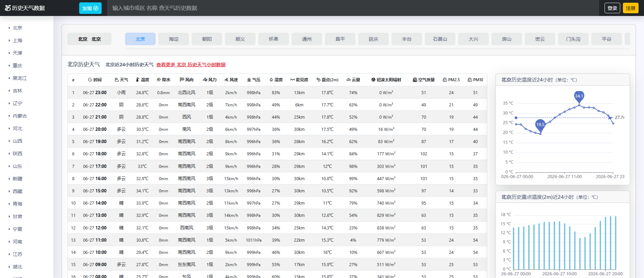Select the 怀柔 district tab

click(274, 39)
